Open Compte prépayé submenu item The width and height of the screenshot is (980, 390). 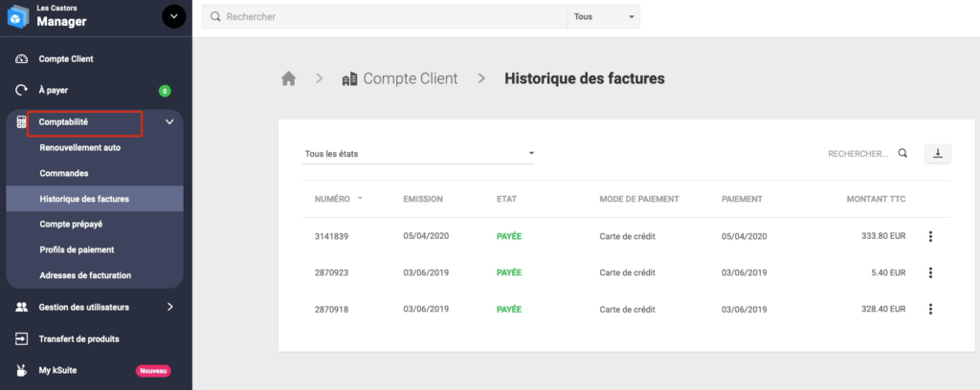(71, 224)
